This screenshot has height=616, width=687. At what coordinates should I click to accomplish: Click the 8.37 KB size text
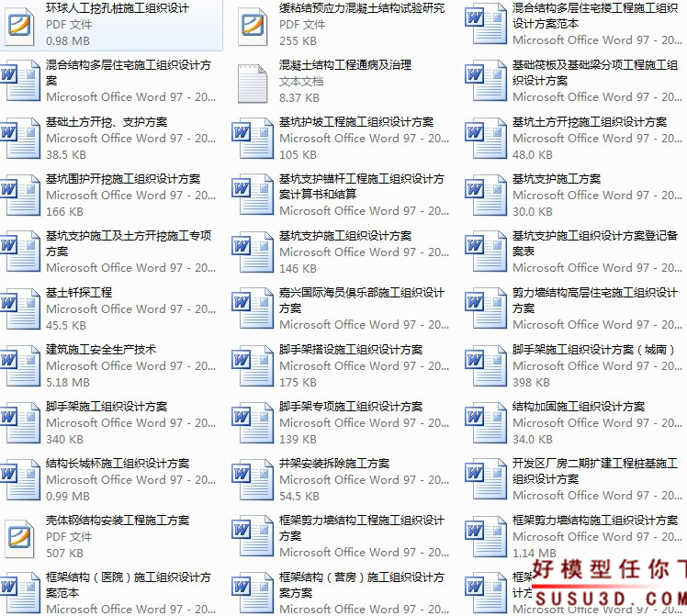click(299, 97)
